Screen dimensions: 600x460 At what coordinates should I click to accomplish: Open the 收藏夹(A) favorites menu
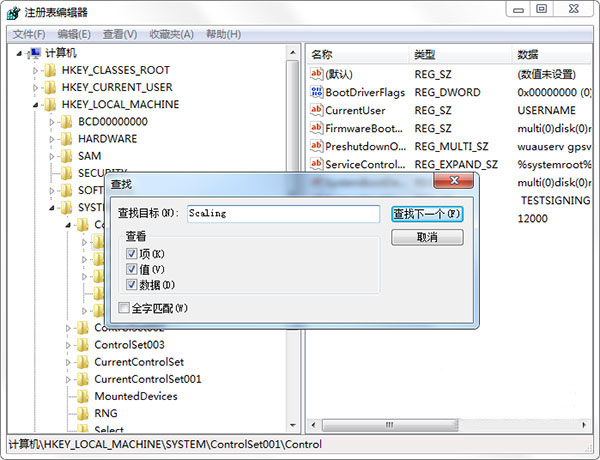[171, 34]
